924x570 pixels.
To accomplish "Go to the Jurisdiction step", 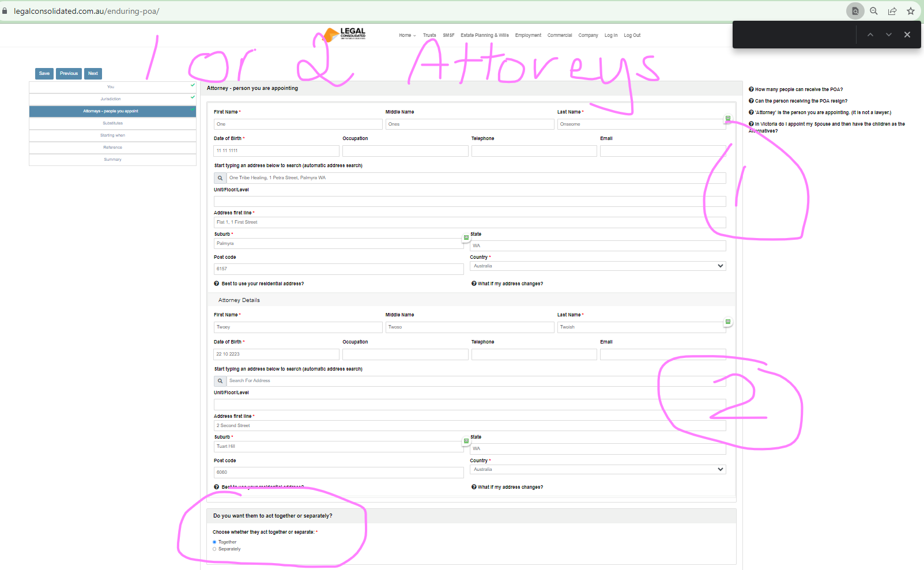I will point(112,99).
